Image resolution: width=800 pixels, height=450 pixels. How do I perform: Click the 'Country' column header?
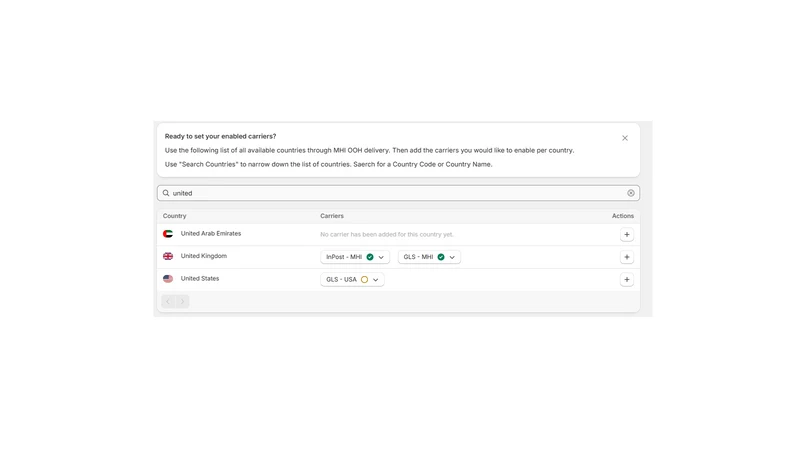(174, 216)
